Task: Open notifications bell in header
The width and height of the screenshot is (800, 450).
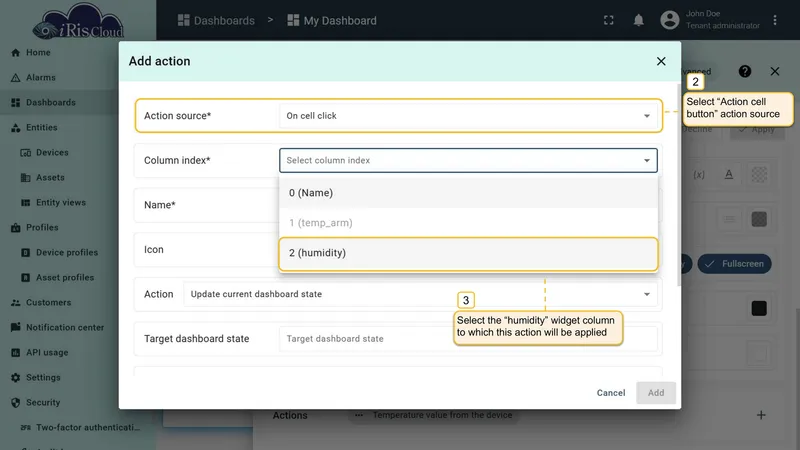Action: point(638,20)
